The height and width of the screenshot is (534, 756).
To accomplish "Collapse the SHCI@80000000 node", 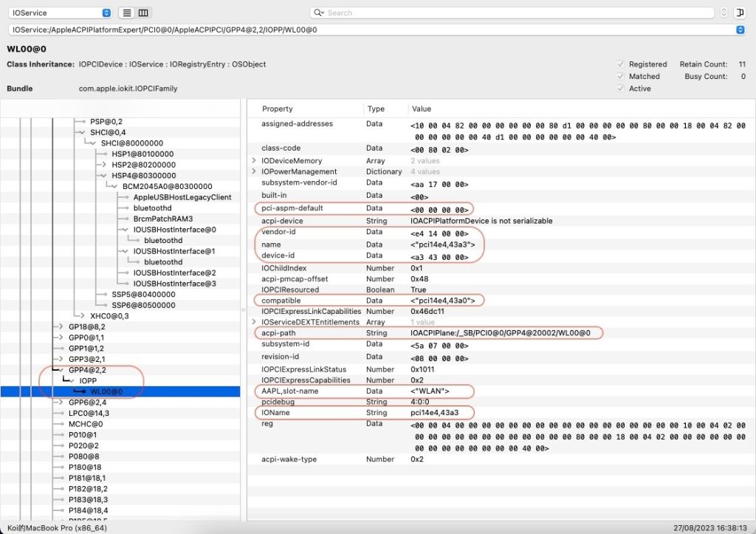I will point(92,143).
